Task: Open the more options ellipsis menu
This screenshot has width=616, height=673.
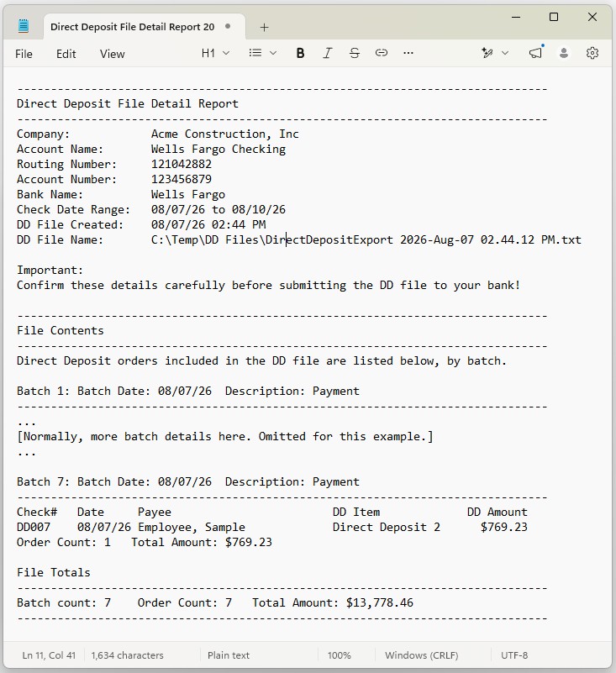Action: (x=408, y=53)
